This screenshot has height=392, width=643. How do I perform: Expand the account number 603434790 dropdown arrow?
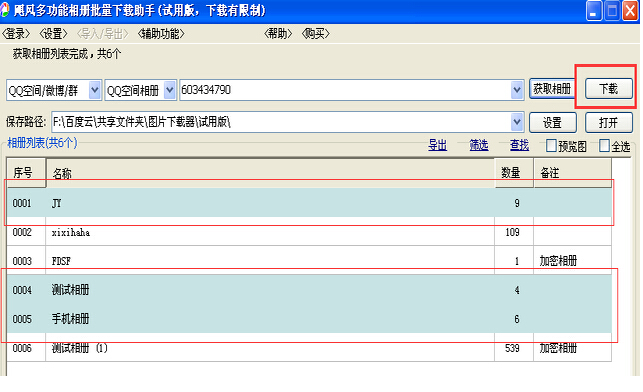pyautogui.click(x=517, y=90)
